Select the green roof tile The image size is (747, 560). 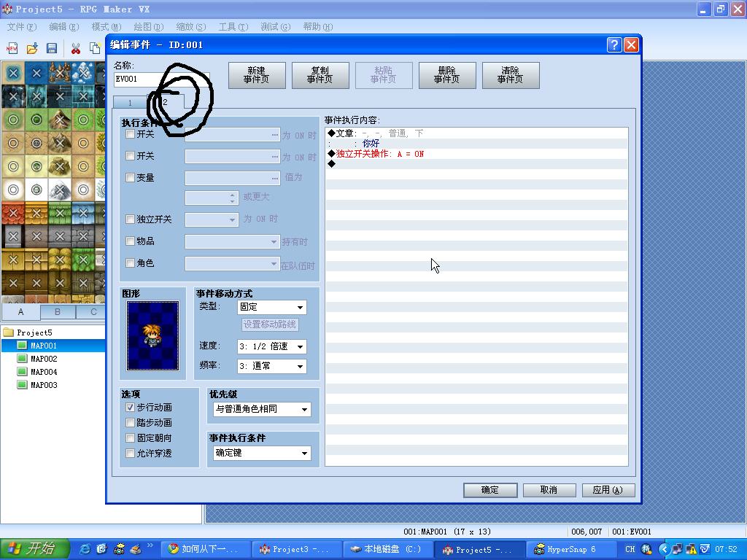[x=60, y=213]
